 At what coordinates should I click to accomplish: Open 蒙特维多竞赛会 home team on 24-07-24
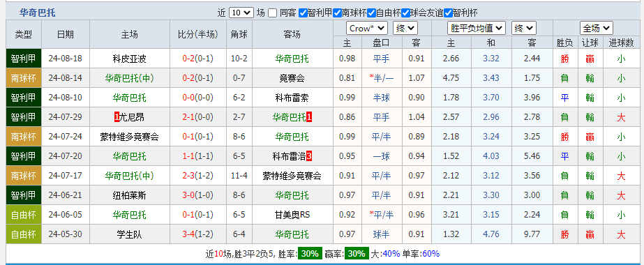coord(129,137)
